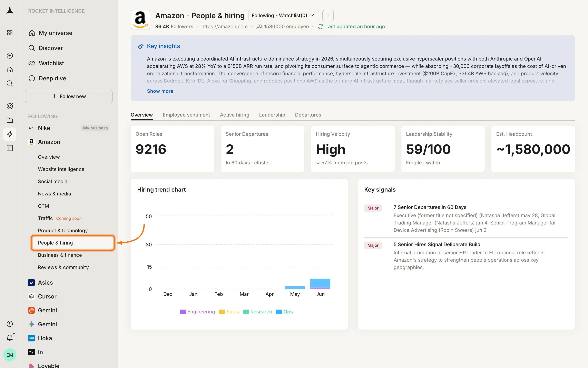This screenshot has height=368, width=588.
Task: Toggle Ops legend swatch in chart
Action: (279, 312)
